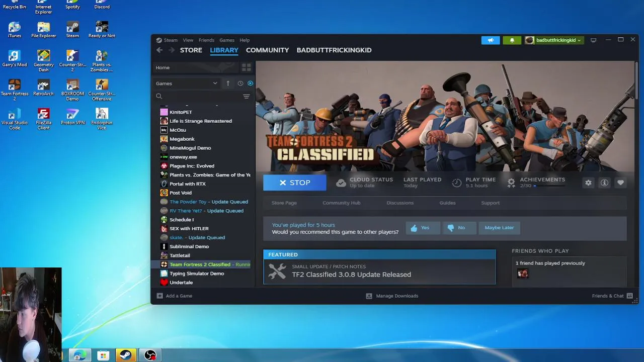This screenshot has height=362, width=644.
Task: Go back using the left navigation arrow
Action: (159, 50)
